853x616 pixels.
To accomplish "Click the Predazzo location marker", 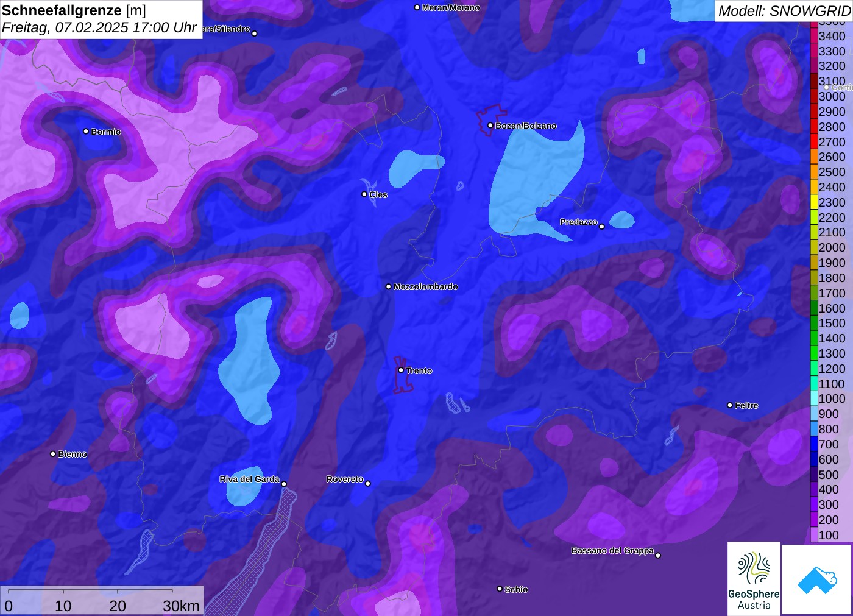I will pyautogui.click(x=602, y=227).
